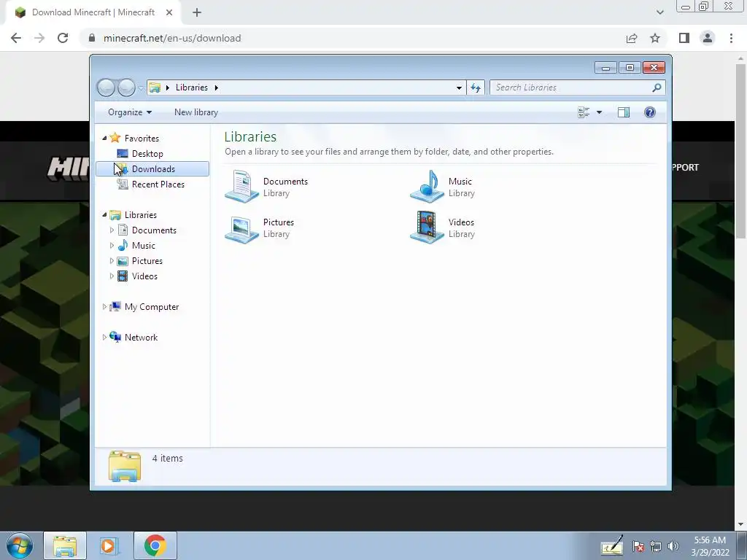
Task: Reload the Minecraft download page
Action: [x=63, y=38]
